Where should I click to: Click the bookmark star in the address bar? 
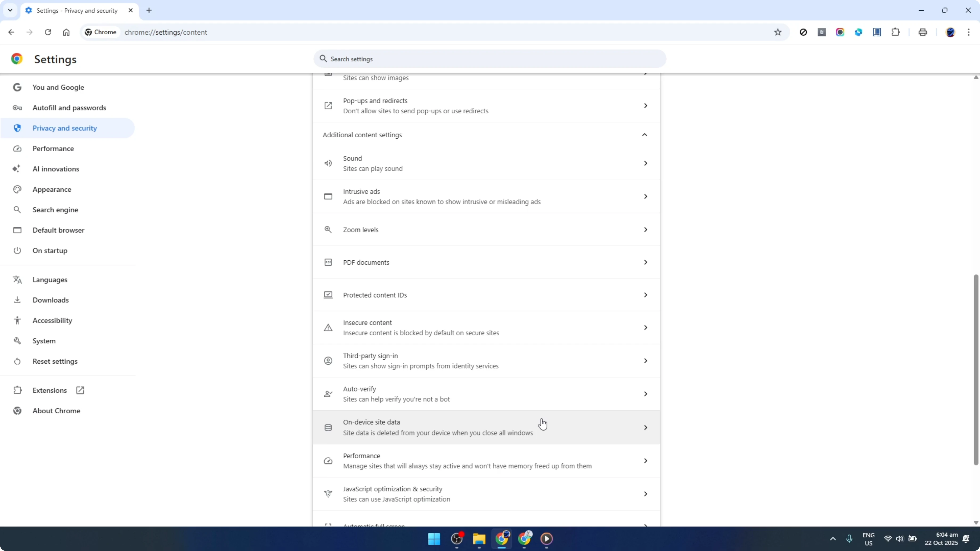778,32
